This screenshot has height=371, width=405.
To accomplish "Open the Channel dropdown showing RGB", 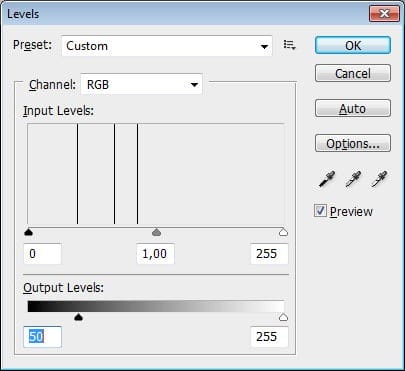I will click(x=142, y=84).
